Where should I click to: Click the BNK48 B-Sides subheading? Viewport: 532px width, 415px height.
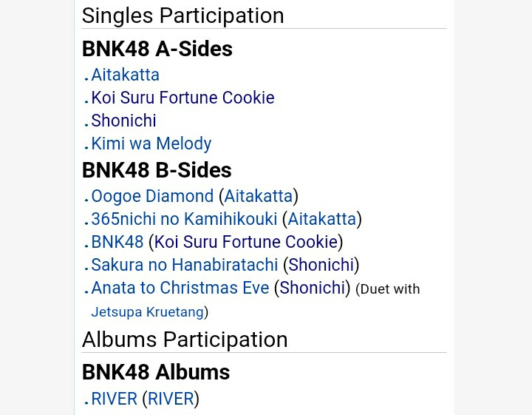pos(157,170)
